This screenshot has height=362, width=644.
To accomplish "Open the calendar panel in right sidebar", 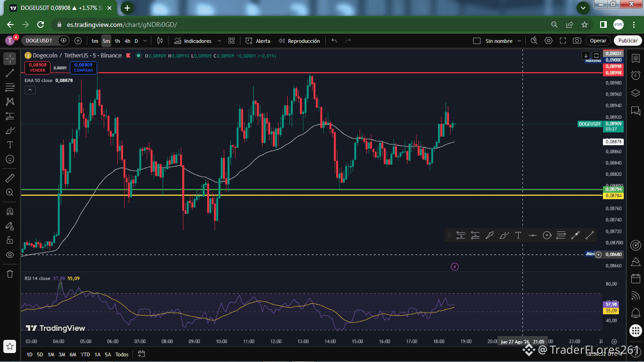I will coord(636,279).
